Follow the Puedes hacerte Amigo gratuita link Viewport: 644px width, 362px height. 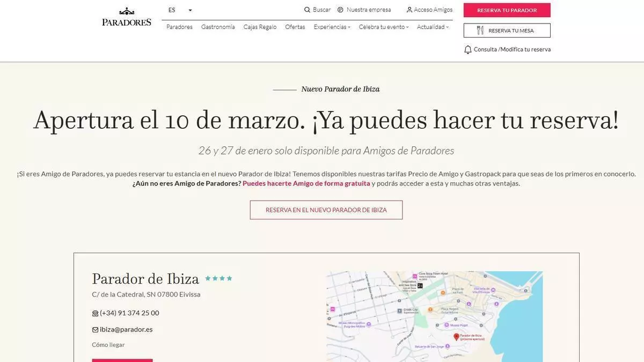[306, 183]
